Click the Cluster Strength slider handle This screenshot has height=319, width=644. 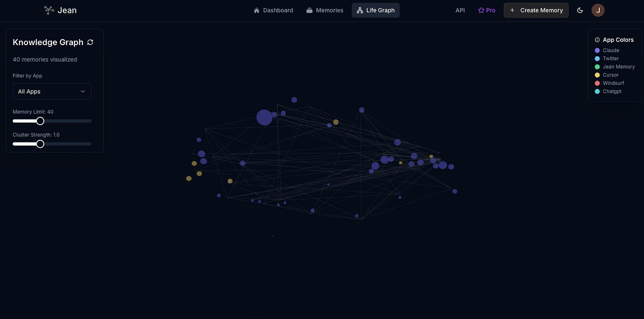(x=40, y=144)
